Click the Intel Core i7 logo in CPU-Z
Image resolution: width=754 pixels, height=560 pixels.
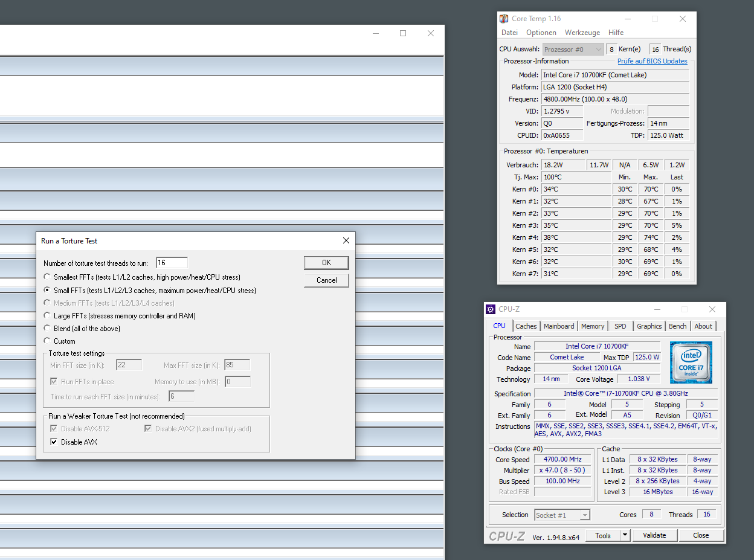click(x=691, y=362)
